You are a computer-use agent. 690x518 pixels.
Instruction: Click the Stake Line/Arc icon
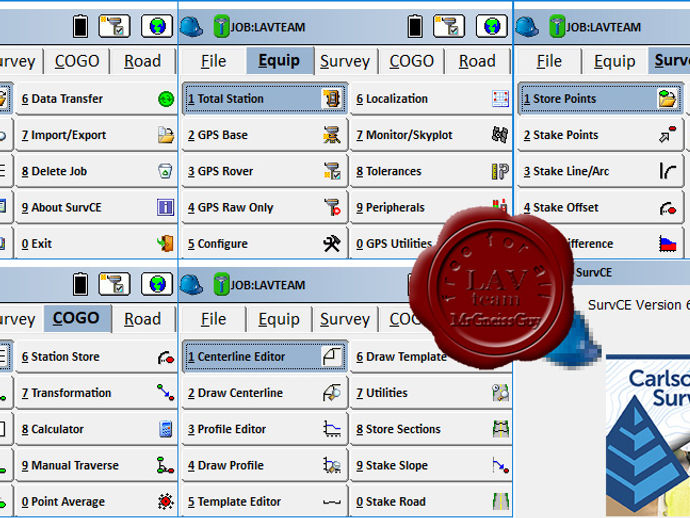point(668,171)
